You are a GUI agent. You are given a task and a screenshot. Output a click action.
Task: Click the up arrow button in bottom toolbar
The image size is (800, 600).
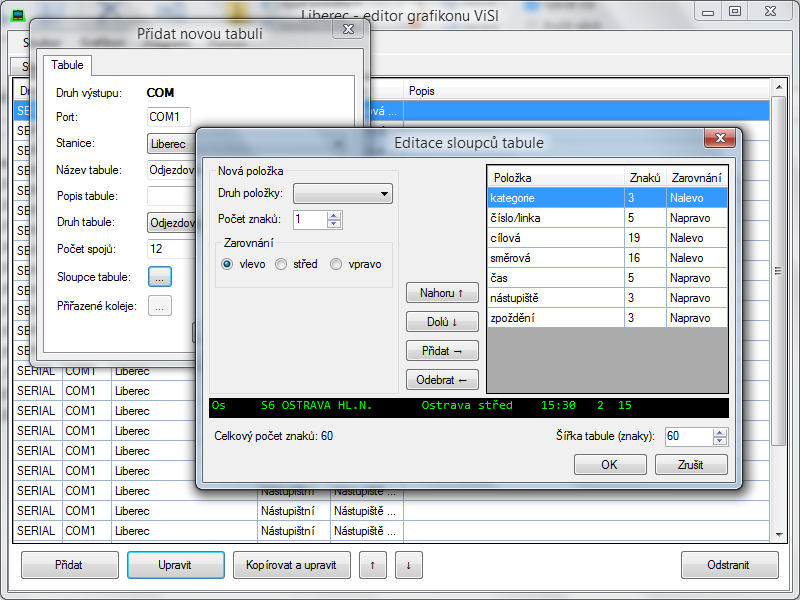pyautogui.click(x=372, y=565)
